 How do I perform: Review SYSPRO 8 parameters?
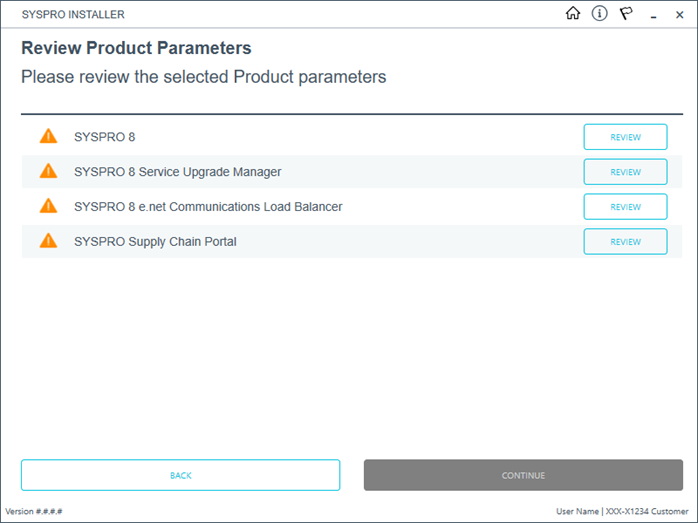tap(625, 137)
